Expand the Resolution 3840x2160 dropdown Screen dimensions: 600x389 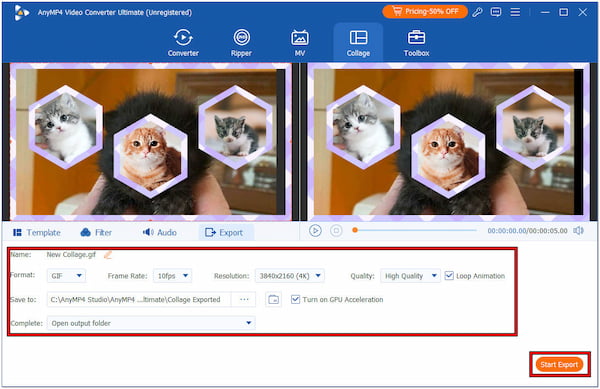coord(290,276)
